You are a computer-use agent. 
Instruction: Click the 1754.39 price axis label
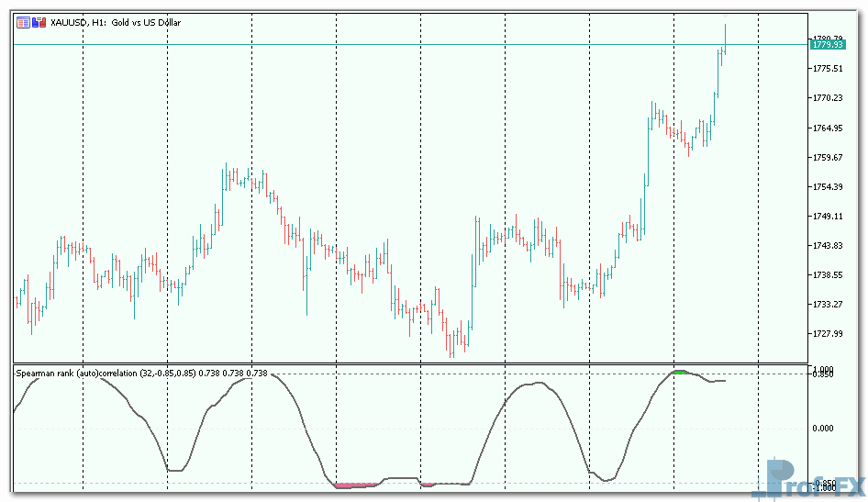(x=828, y=187)
